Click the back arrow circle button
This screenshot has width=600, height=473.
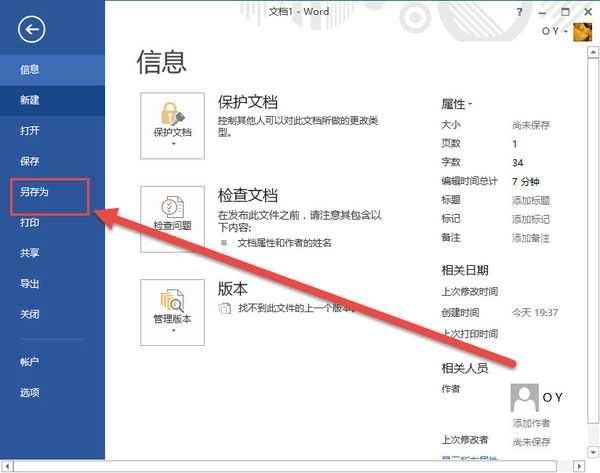tap(31, 29)
